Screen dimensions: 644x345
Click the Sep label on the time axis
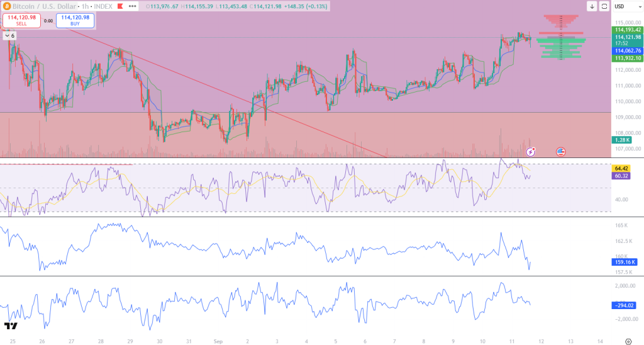point(218,341)
